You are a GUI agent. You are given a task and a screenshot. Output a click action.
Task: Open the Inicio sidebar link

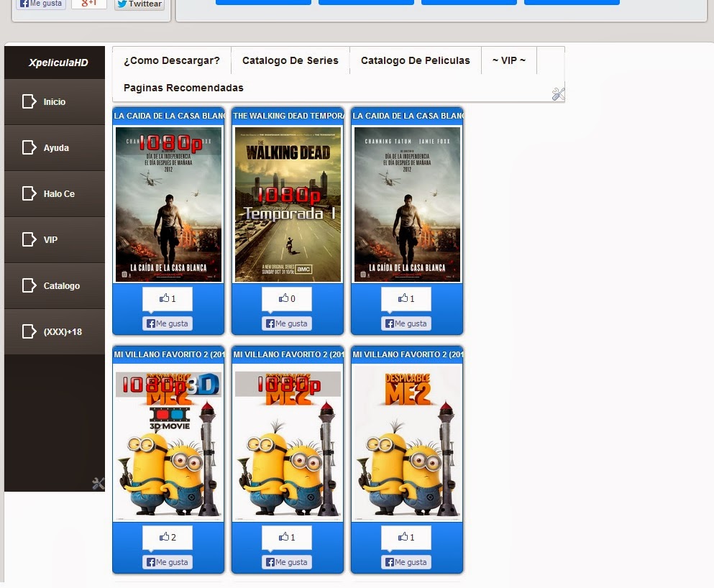point(55,102)
